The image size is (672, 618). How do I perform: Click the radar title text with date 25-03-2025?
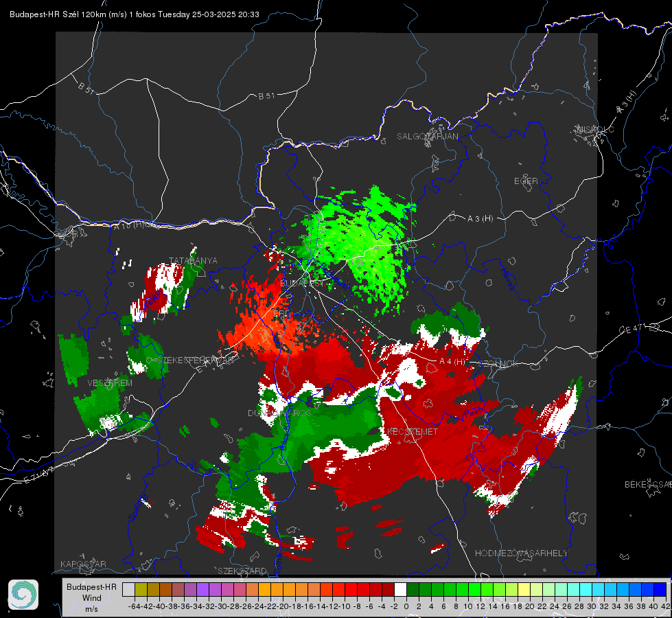(x=134, y=14)
